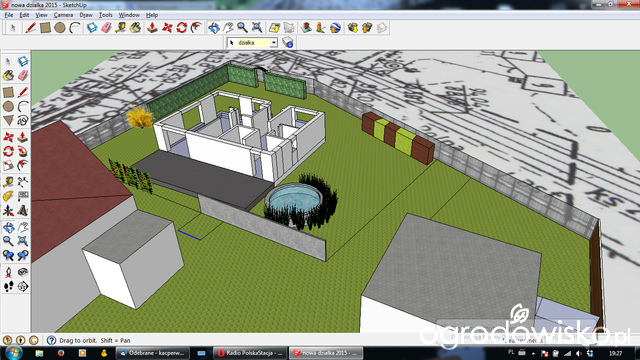Open the layer dropdown showing działka
640x360 pixels.
click(x=252, y=42)
